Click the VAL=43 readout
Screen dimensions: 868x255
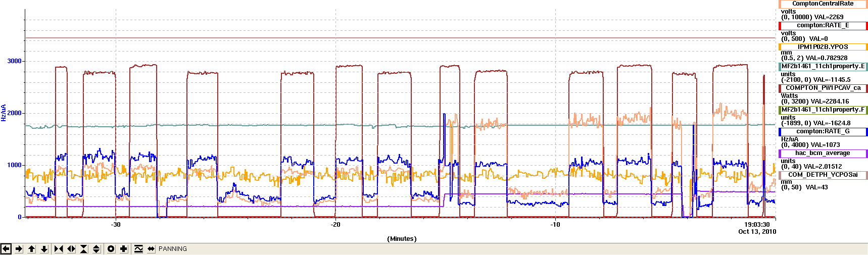(816, 187)
